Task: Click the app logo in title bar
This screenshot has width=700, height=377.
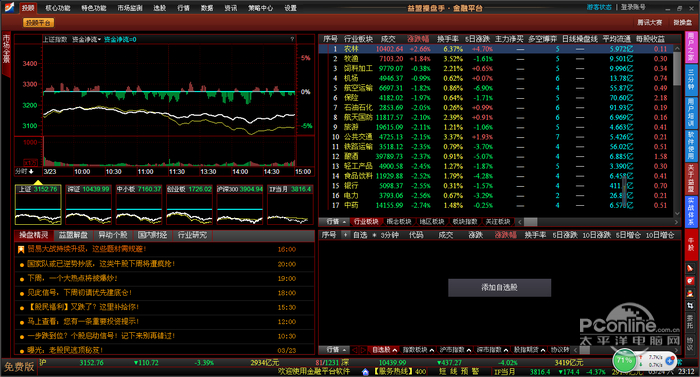Action: point(9,8)
